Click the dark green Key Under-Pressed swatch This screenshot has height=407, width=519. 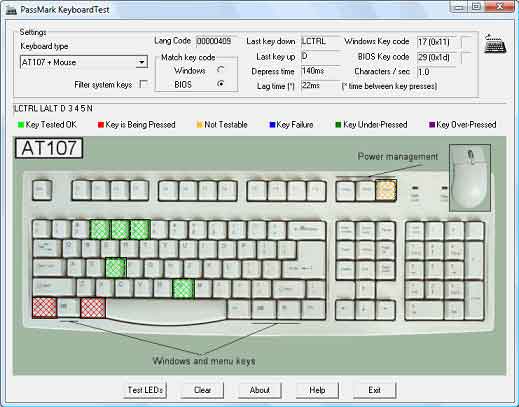click(x=338, y=125)
